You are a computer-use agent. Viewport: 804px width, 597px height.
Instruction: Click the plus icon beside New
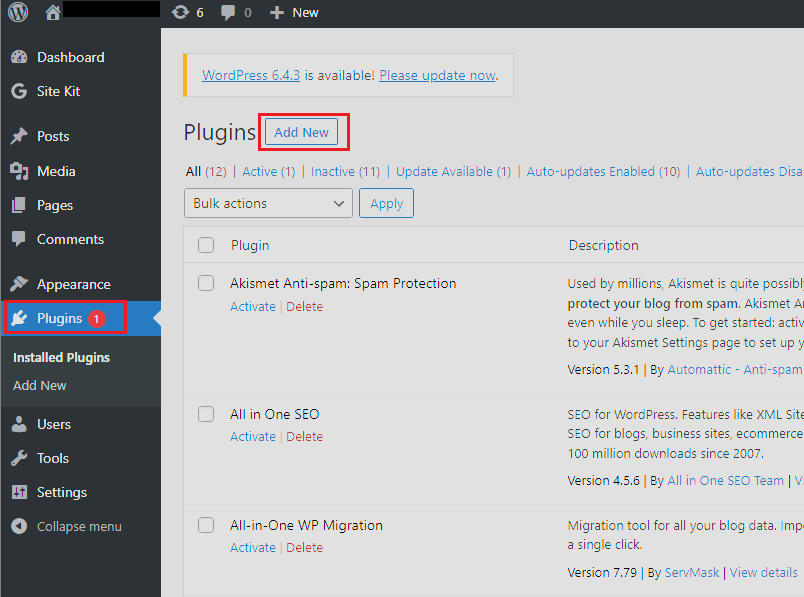pyautogui.click(x=277, y=13)
